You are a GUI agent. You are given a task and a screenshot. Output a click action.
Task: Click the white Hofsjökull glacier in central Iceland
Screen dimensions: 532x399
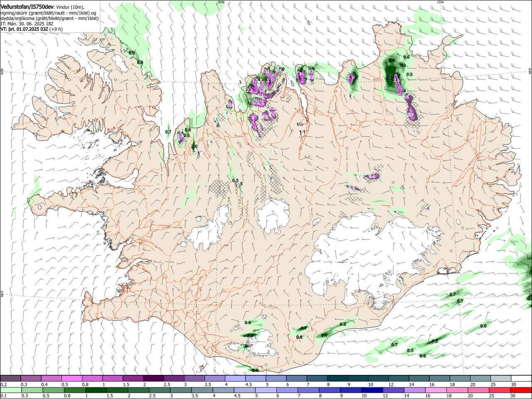pos(273,215)
